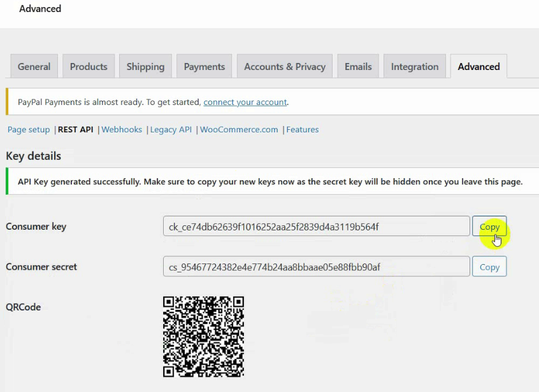Go to the Webhooks section
The width and height of the screenshot is (539, 392).
tap(122, 129)
